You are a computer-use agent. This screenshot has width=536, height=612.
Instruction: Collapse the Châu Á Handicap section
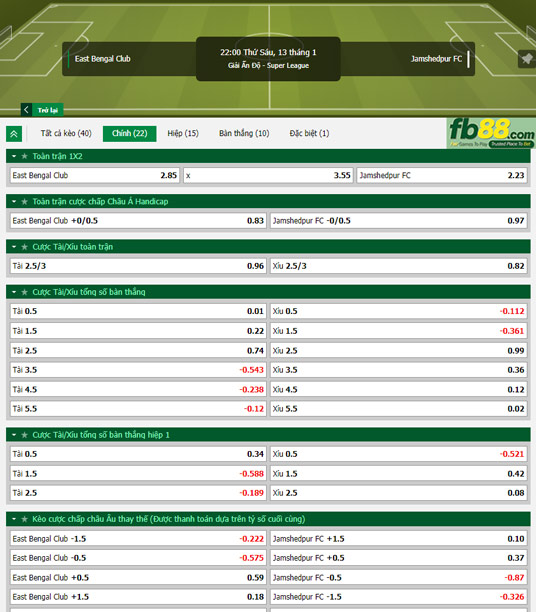click(x=14, y=201)
